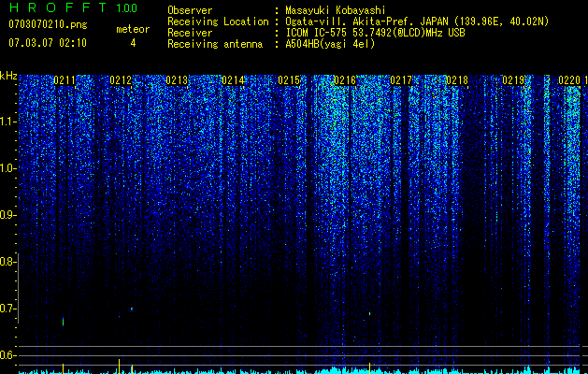Click the A504HB(yagi 4el) antenna text

[x=330, y=44]
